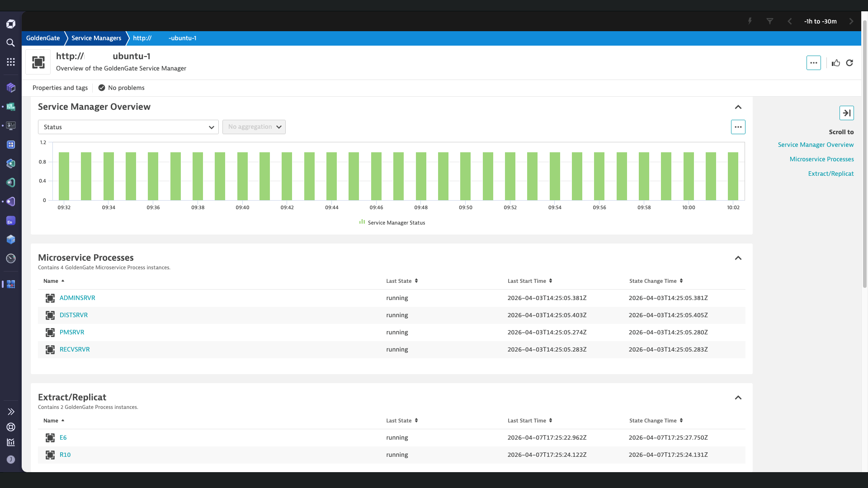Sort Microservice Processes by State Change Time
This screenshot has height=488, width=868.
tap(656, 281)
